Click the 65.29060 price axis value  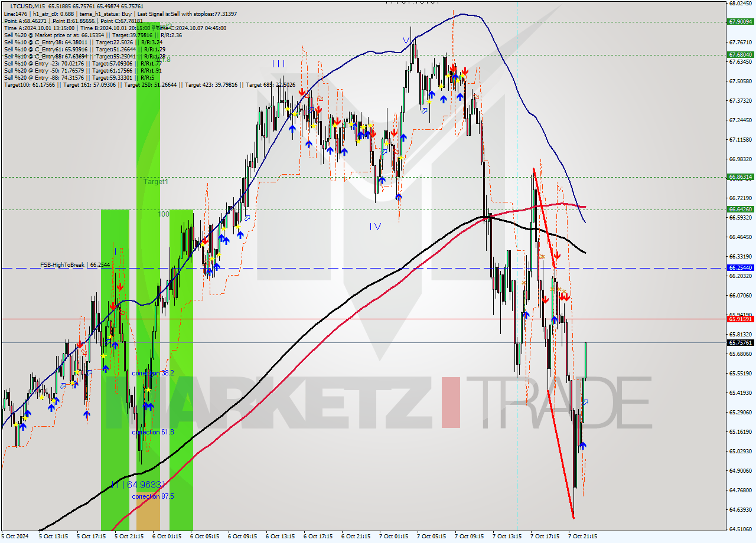[740, 413]
